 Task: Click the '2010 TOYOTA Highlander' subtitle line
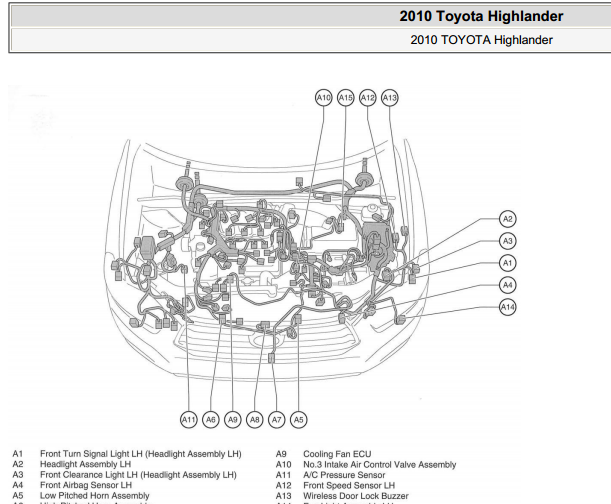tap(481, 40)
